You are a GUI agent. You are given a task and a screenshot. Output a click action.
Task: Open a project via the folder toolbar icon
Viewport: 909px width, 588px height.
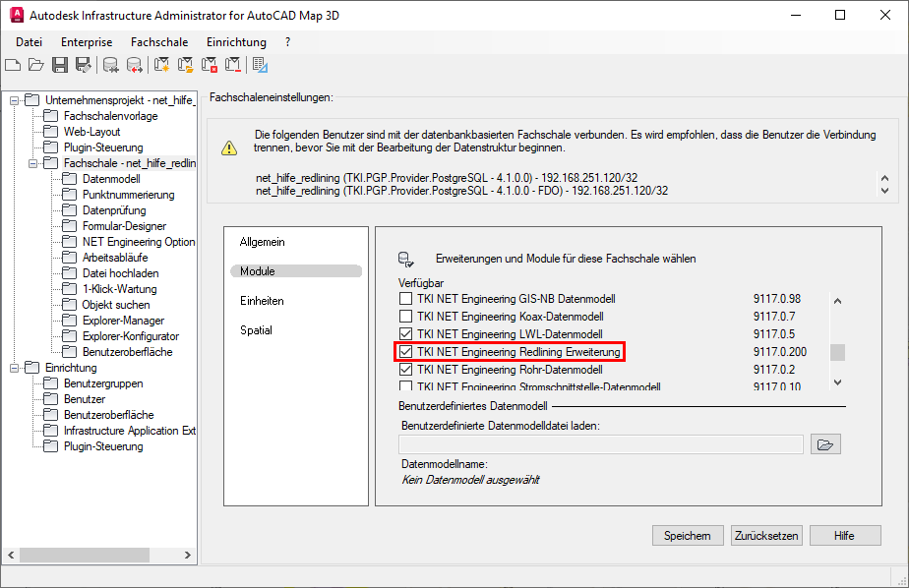(35, 64)
